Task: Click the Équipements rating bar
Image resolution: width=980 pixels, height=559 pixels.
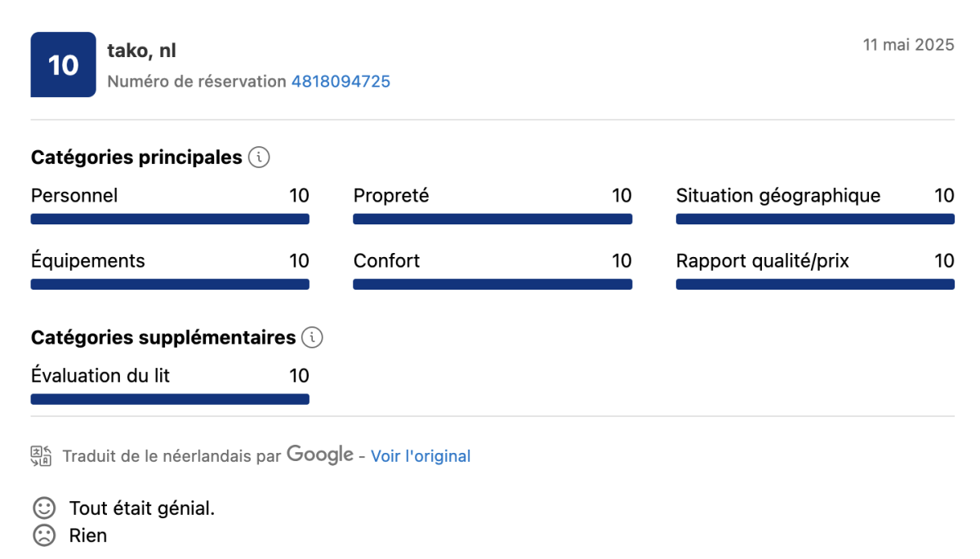Action: [x=170, y=284]
